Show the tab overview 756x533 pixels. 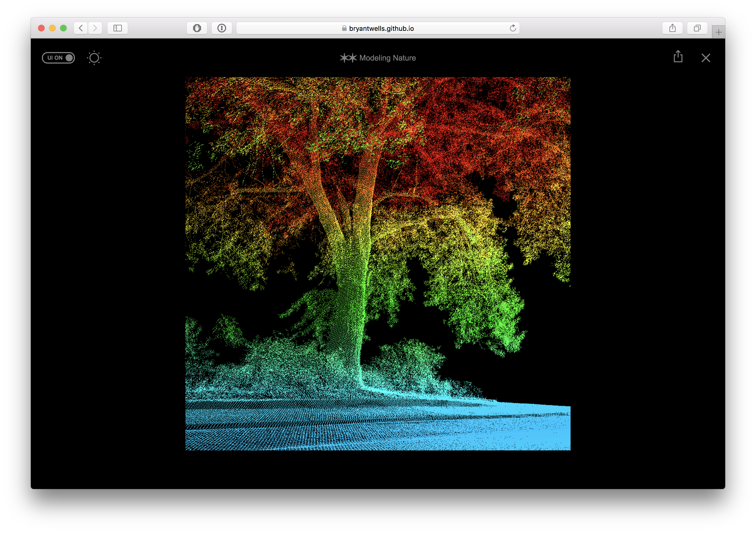click(x=697, y=28)
